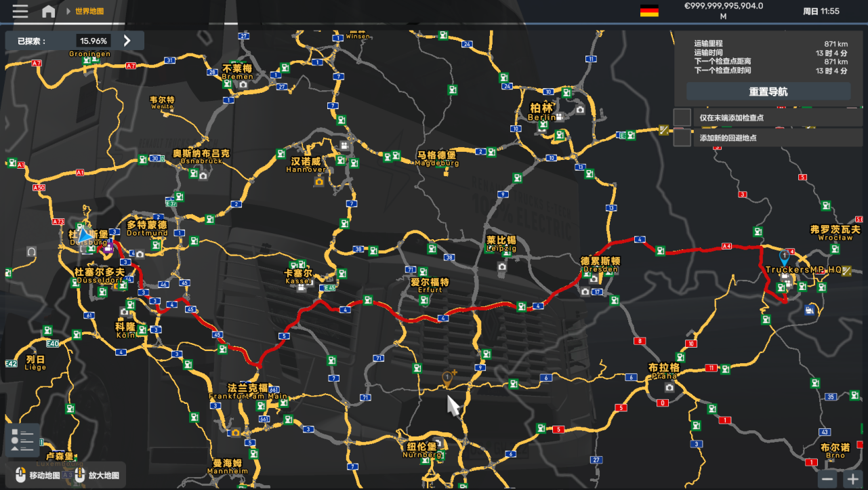The height and width of the screenshot is (490, 868).
Task: Click the 弗罗茨瓦夫 Wrocław label
Action: 835,233
